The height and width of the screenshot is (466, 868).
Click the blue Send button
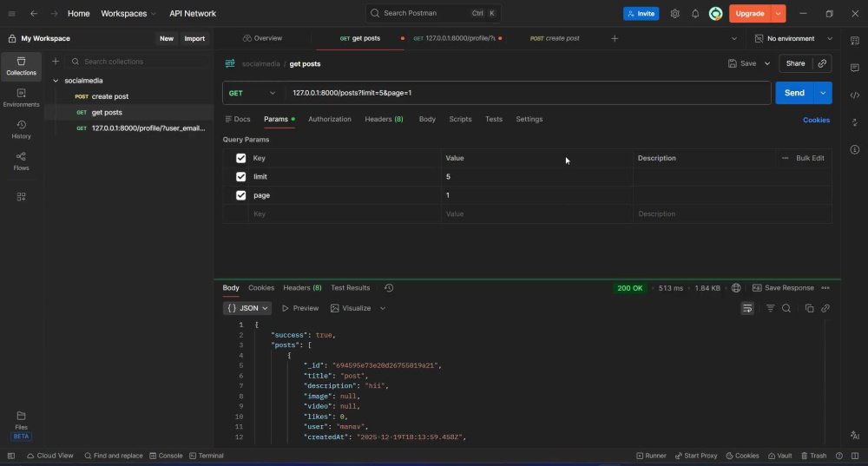click(794, 93)
